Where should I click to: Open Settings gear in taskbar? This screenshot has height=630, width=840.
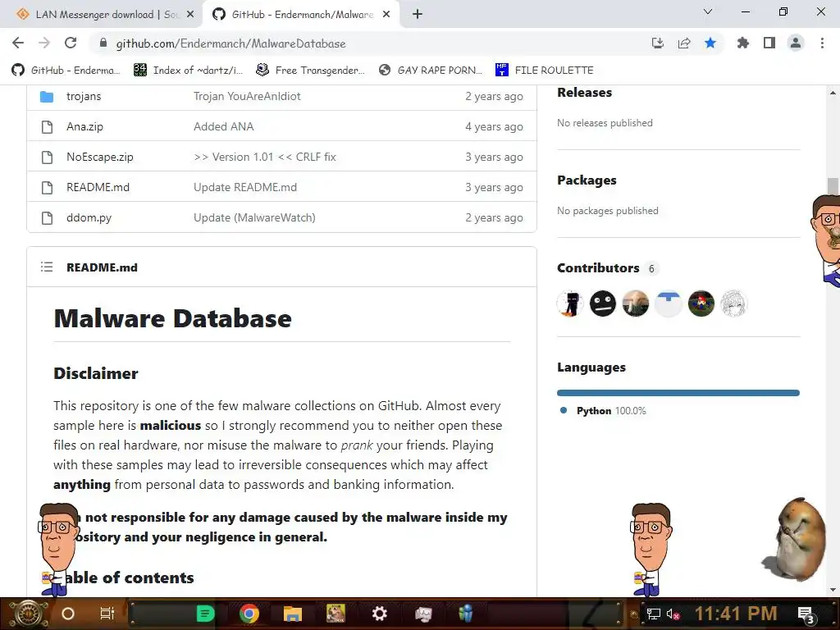point(379,614)
